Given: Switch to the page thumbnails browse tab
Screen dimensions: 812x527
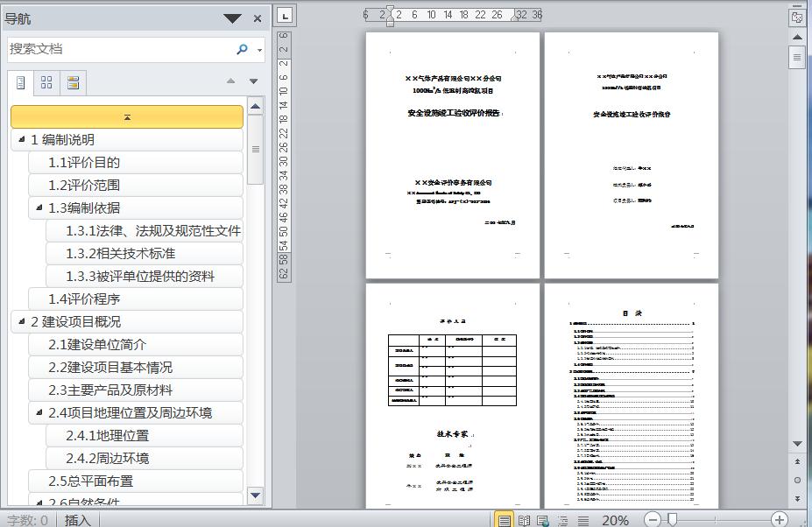Looking at the screenshot, I should coord(46,83).
